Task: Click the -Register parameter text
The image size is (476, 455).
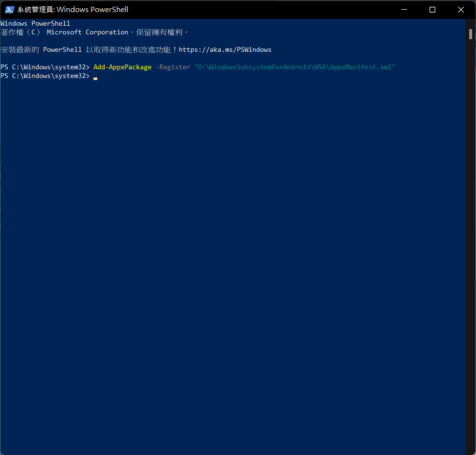Action: click(173, 67)
